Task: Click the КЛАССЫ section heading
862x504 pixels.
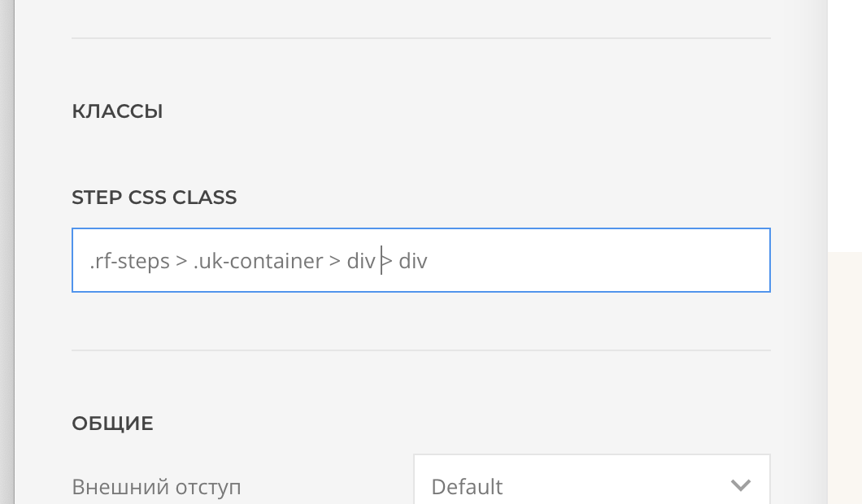Action: point(117,111)
